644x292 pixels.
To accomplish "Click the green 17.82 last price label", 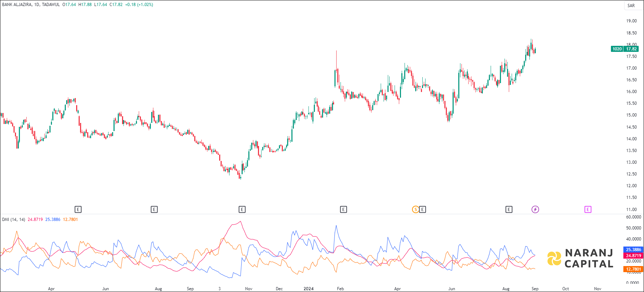I will point(632,49).
